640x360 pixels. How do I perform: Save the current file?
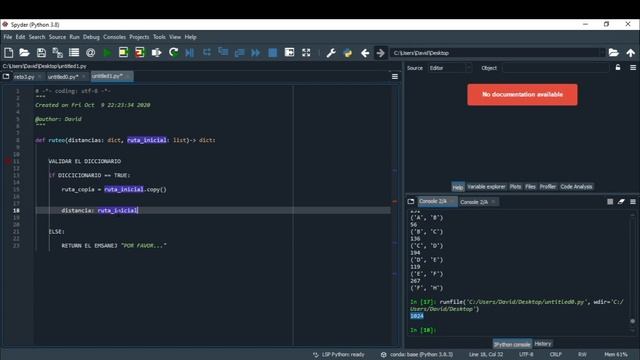coord(41,53)
